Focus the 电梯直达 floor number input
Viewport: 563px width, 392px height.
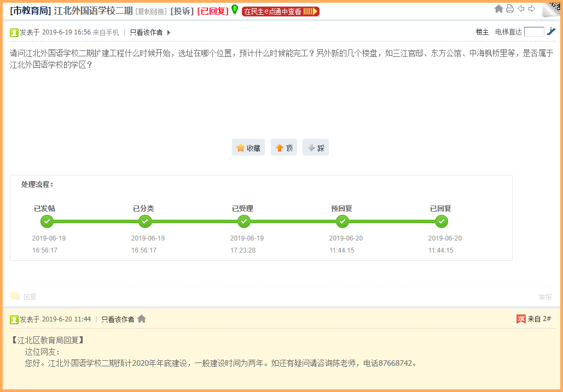tap(534, 32)
